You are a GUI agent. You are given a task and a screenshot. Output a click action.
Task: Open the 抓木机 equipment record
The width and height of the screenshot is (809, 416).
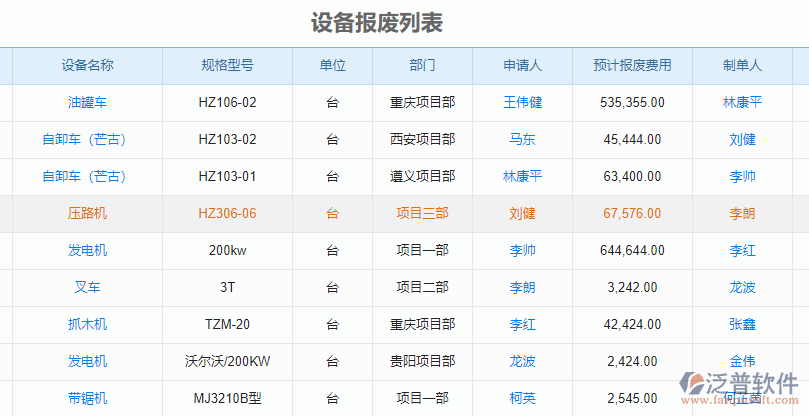[87, 324]
